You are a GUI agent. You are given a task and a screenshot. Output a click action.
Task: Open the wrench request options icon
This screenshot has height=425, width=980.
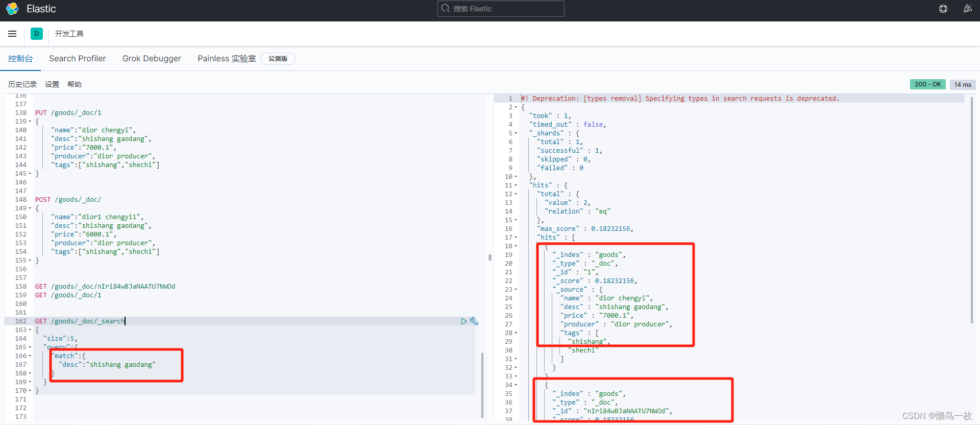[474, 321]
